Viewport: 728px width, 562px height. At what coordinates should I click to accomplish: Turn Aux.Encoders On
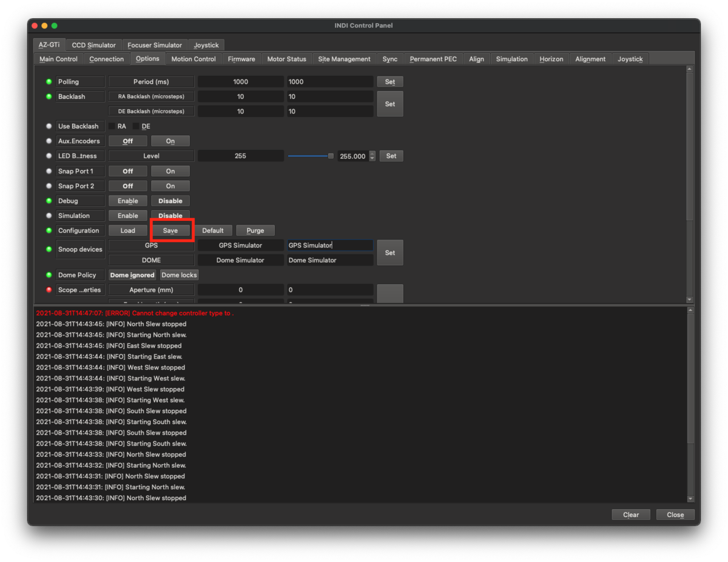pos(170,141)
